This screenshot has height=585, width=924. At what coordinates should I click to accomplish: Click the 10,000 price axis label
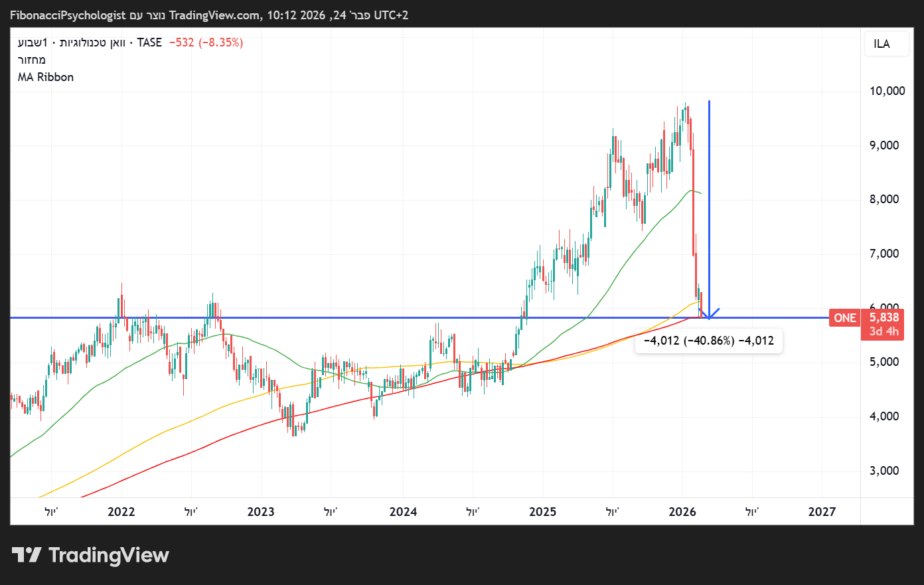[887, 91]
